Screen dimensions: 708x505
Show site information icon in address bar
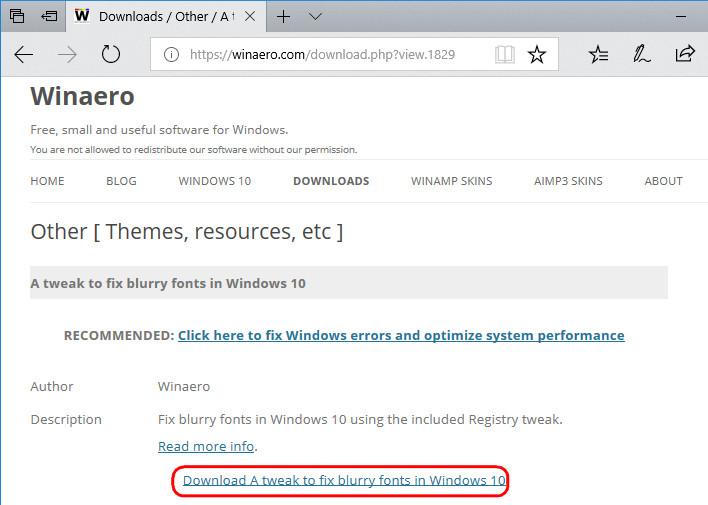[171, 55]
